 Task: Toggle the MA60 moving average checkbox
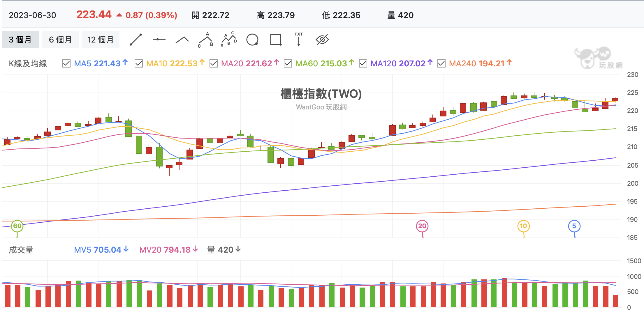point(288,63)
